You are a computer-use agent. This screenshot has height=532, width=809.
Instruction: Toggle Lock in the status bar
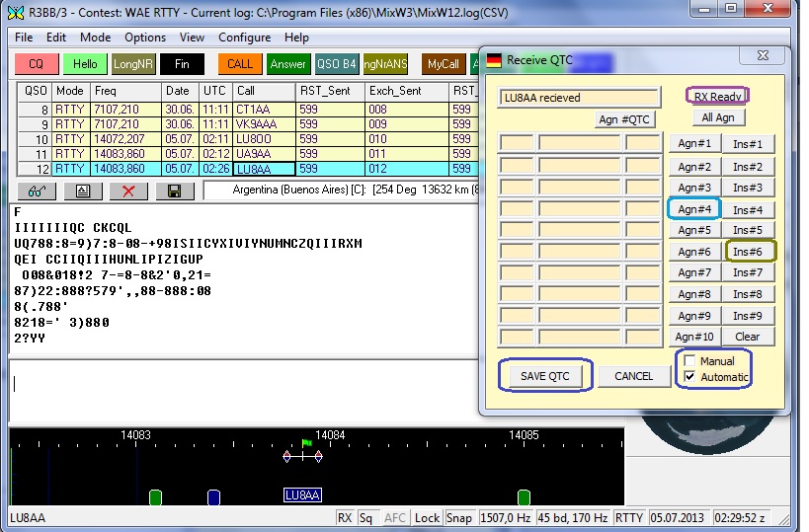(x=427, y=518)
